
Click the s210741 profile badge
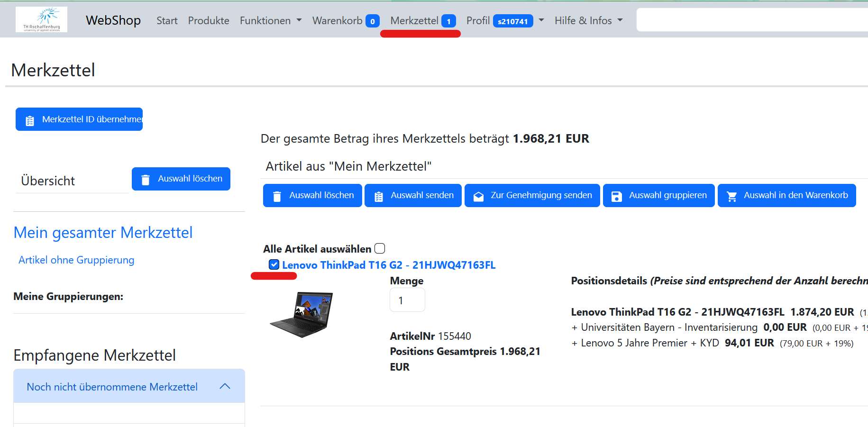pos(513,21)
